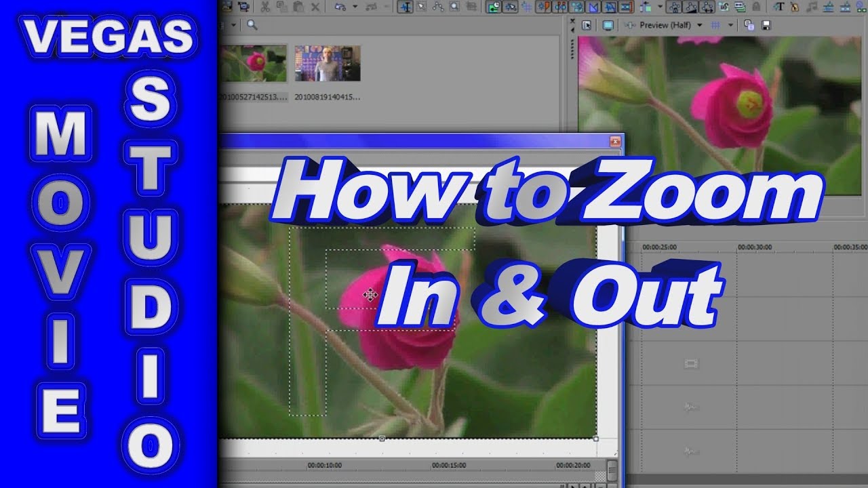Image resolution: width=868 pixels, height=488 pixels.
Task: Click the greyed-out music note icon
Action: point(812,7)
